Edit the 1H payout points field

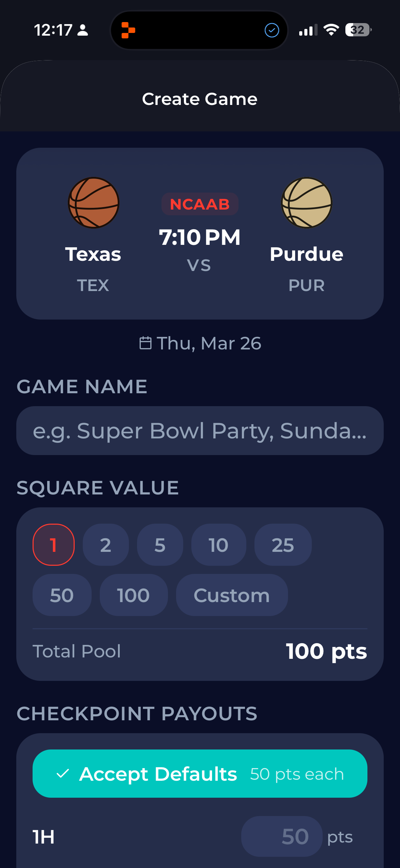pos(282,836)
